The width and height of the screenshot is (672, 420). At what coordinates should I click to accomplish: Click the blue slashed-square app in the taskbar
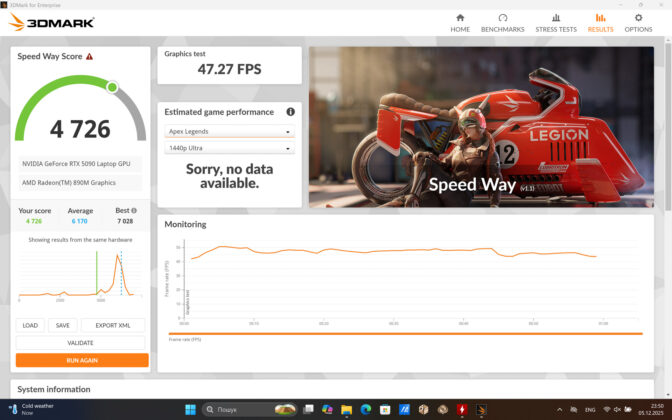(x=404, y=409)
